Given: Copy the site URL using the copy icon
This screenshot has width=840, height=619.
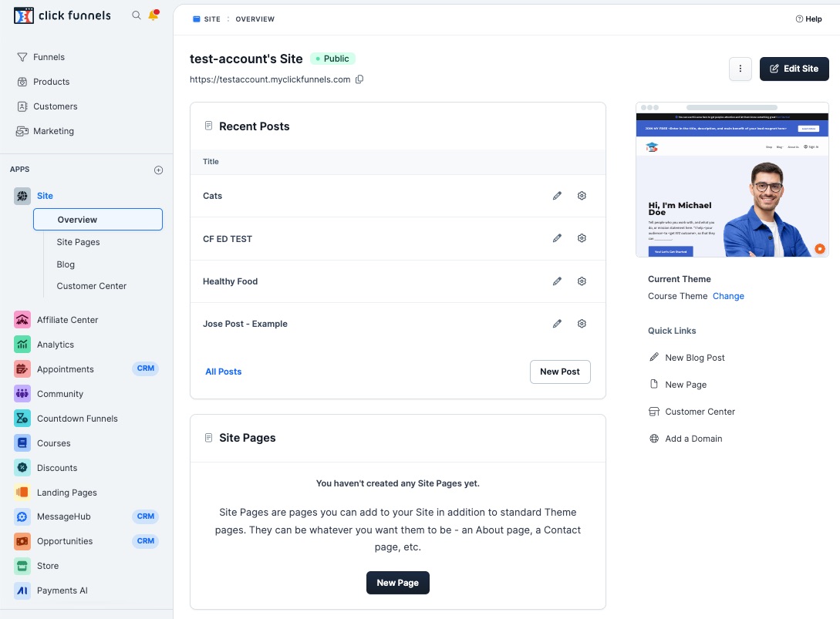Looking at the screenshot, I should pos(359,79).
